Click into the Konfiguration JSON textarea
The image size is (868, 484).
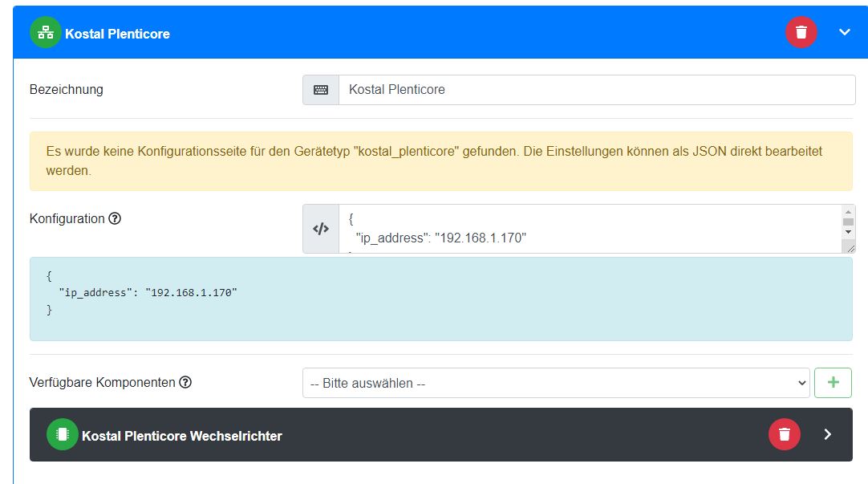tap(590, 229)
